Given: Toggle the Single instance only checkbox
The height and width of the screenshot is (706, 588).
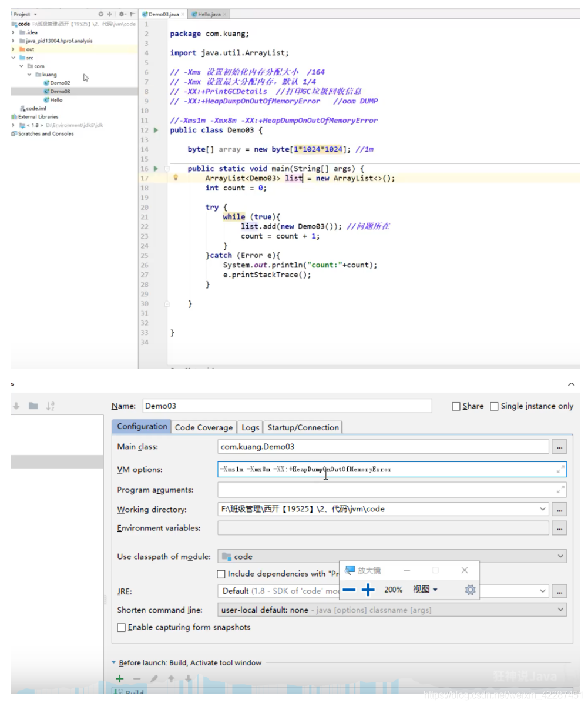Looking at the screenshot, I should pos(494,406).
